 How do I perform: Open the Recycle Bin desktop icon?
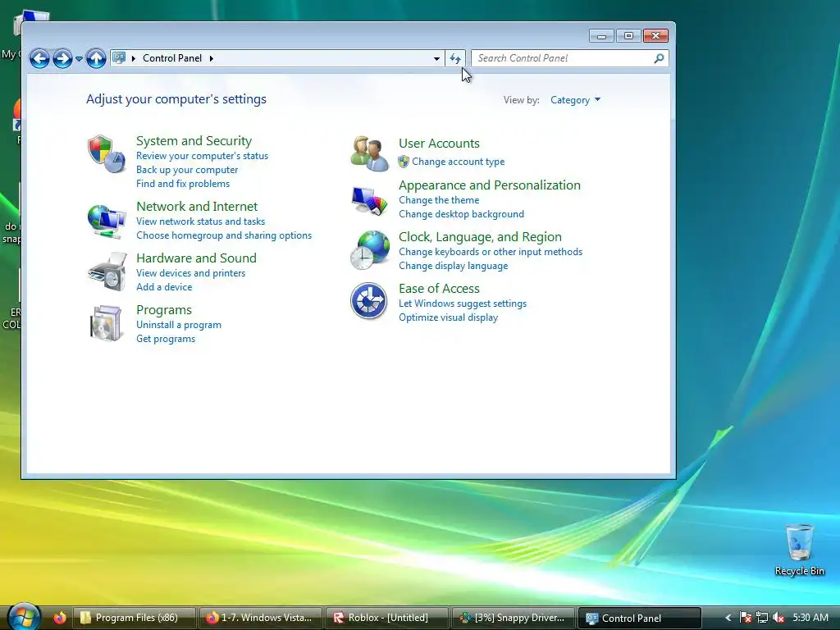[799, 550]
